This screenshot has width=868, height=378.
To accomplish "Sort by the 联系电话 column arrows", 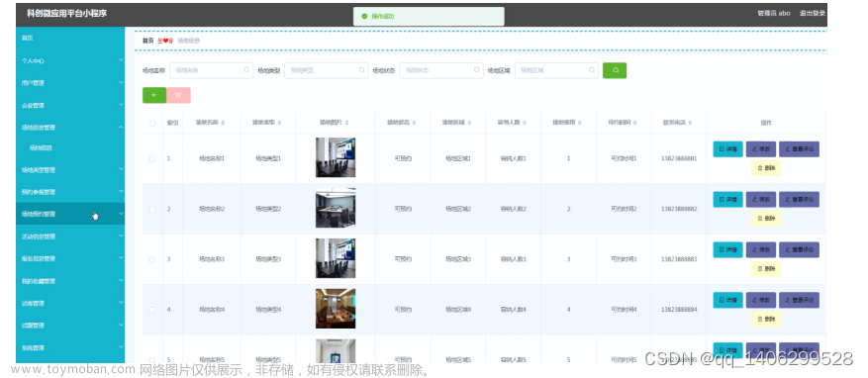I will coord(690,123).
